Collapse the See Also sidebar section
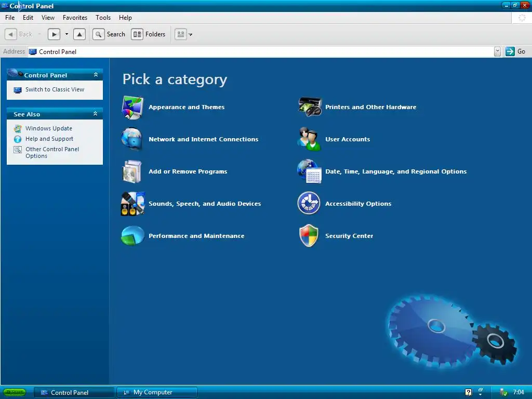Viewport: 532px width, 399px height. 96,114
